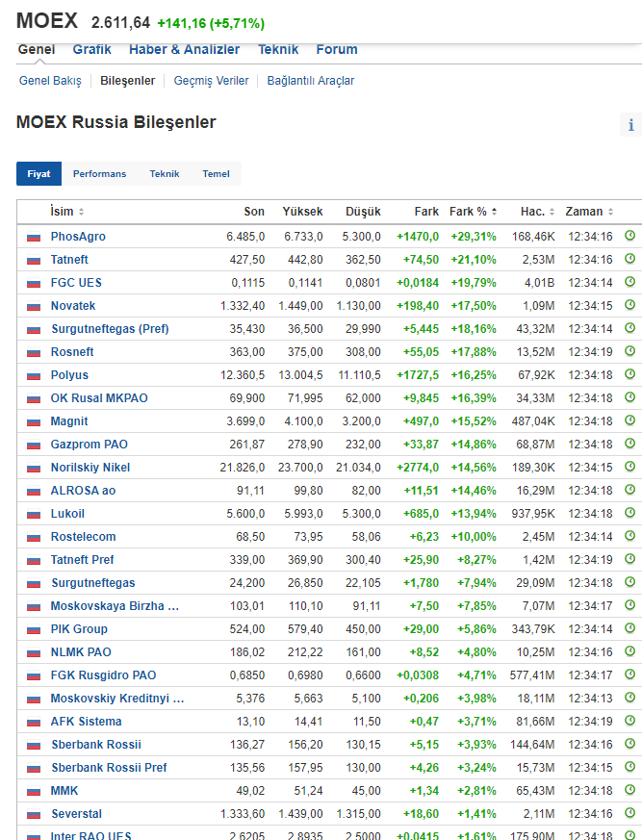Sort the table by Fark % column
Viewport: 642px width, 840px height.
click(474, 211)
